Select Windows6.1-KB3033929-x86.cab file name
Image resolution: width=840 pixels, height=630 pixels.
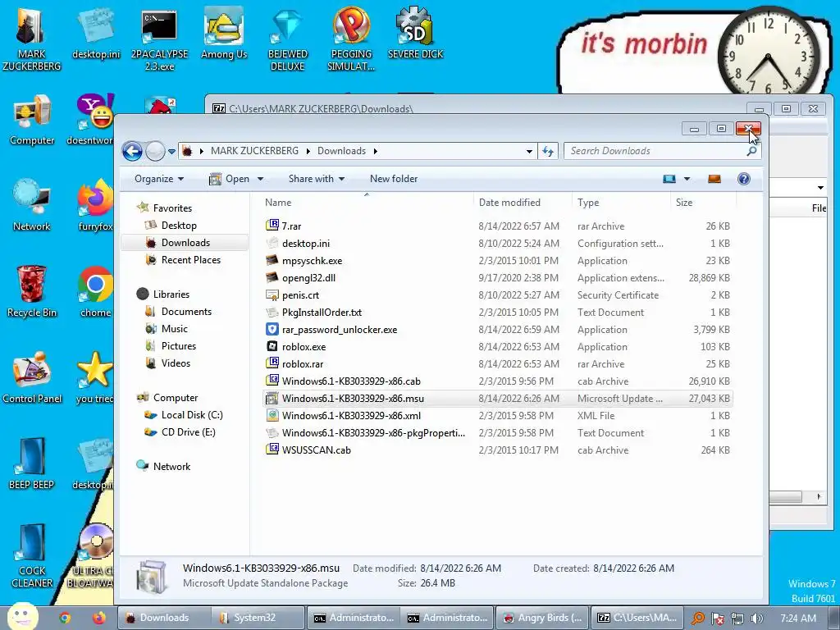[x=351, y=381]
